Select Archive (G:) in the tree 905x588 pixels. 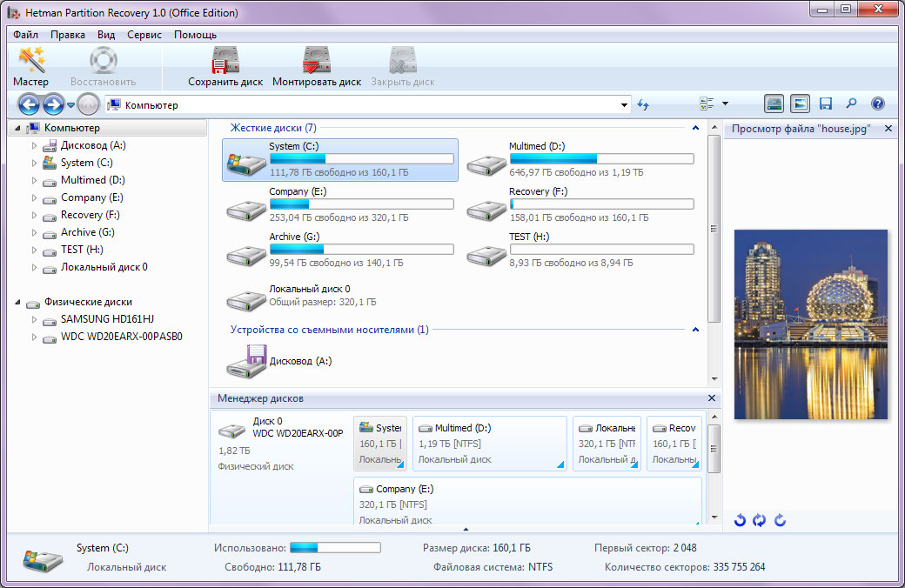(x=88, y=232)
